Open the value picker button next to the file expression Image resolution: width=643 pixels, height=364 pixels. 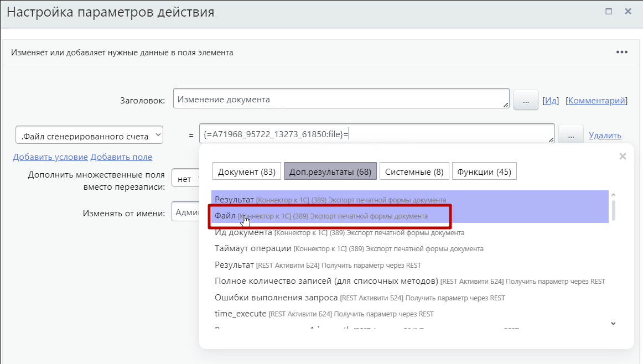(571, 135)
